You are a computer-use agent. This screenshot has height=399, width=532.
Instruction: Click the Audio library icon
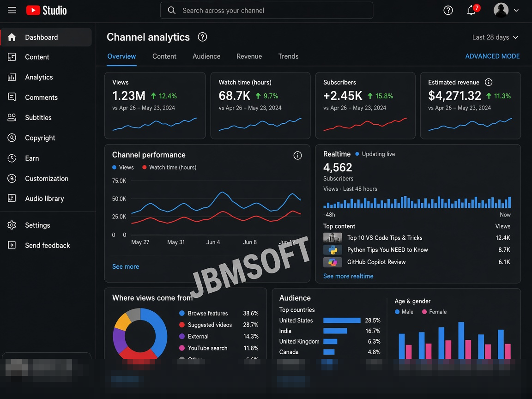[x=12, y=199]
